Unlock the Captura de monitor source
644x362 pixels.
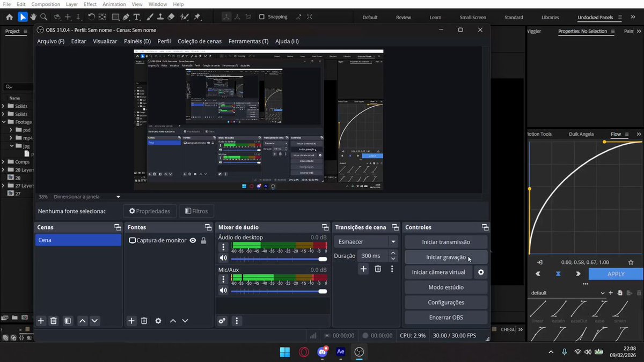(x=203, y=240)
